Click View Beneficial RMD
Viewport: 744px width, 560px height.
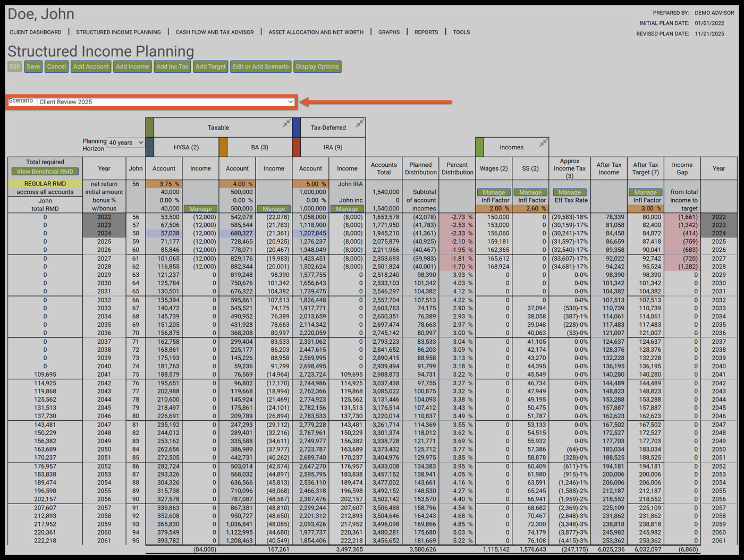point(45,172)
